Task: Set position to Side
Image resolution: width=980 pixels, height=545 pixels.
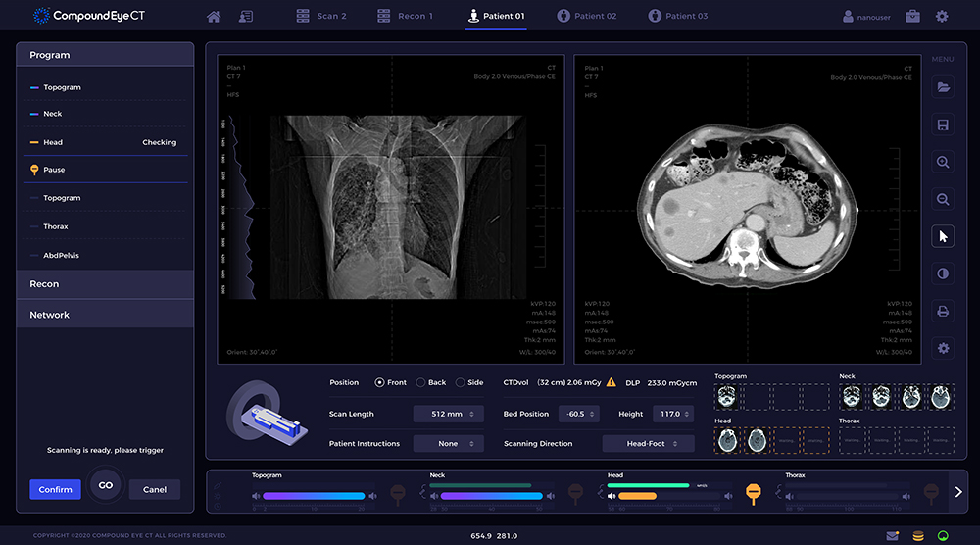Action: point(462,382)
